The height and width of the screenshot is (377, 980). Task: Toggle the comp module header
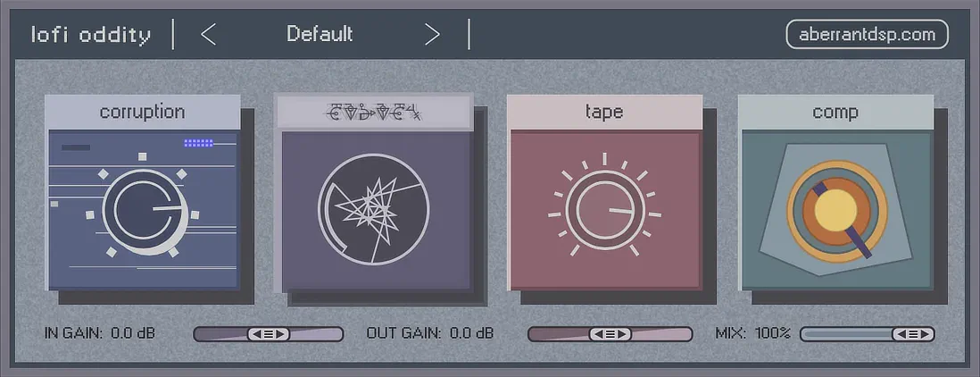[x=835, y=113]
